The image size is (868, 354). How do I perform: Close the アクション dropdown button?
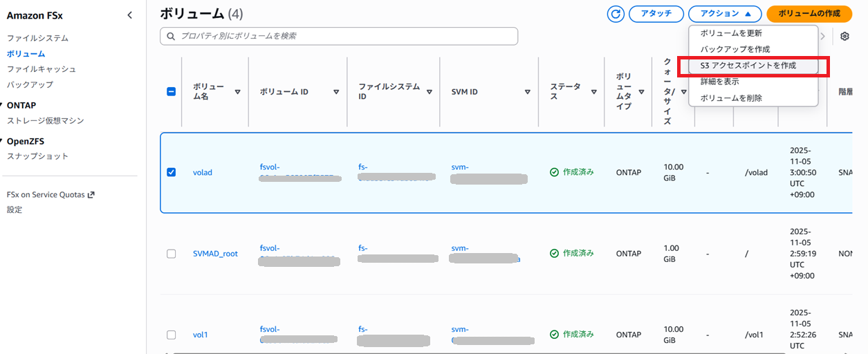[x=725, y=14]
